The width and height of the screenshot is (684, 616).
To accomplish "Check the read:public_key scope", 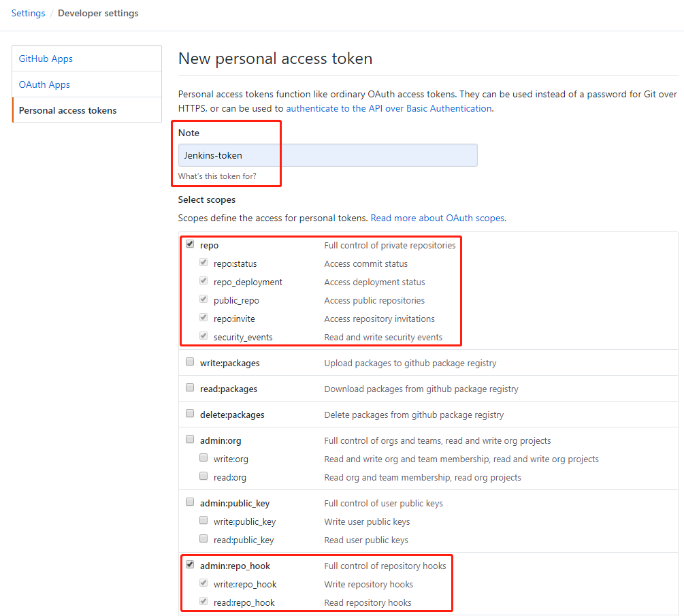I will (203, 538).
